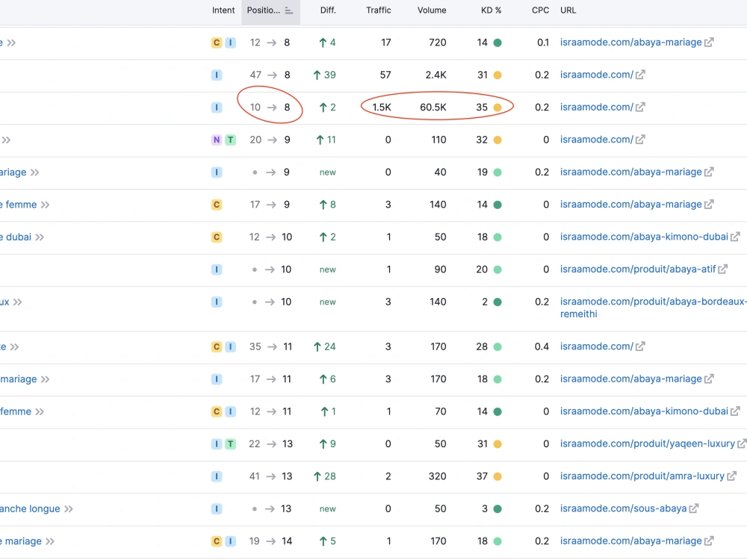Click the Diff. column header
Image resolution: width=747 pixels, height=560 pixels.
(328, 10)
